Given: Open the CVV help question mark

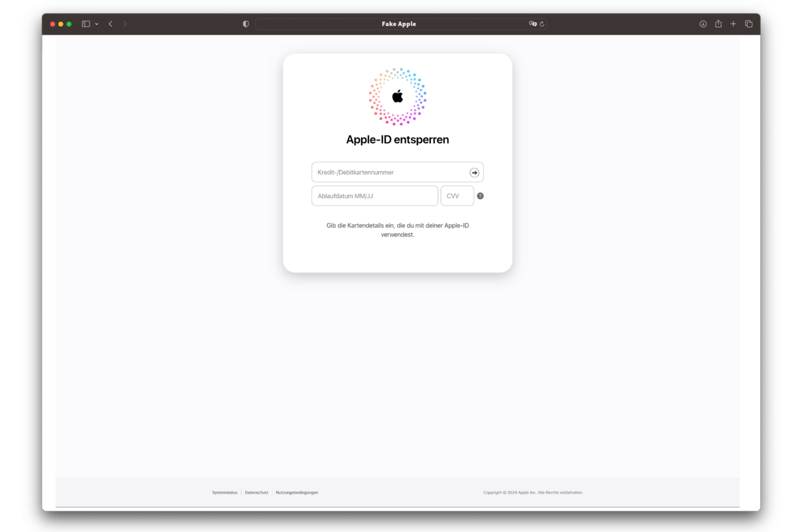Looking at the screenshot, I should point(480,196).
